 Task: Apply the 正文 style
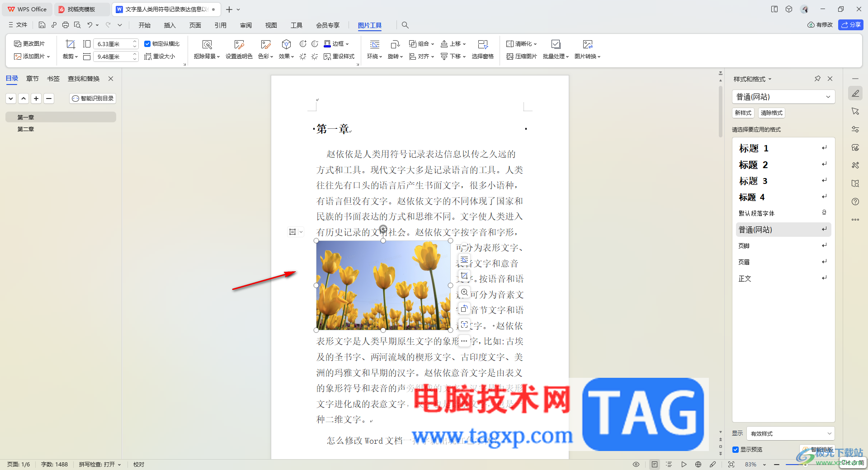783,278
